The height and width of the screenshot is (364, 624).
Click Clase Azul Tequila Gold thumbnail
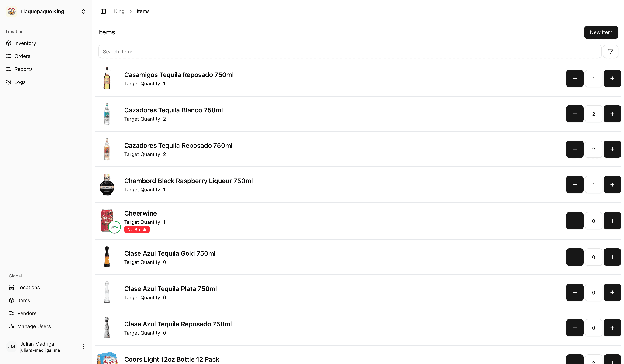[x=107, y=257]
